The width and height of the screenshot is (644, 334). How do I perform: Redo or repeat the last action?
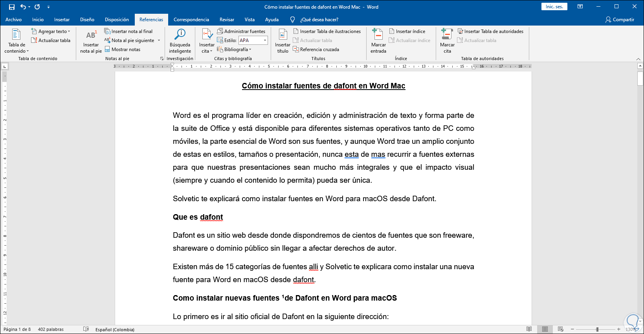[x=37, y=7]
